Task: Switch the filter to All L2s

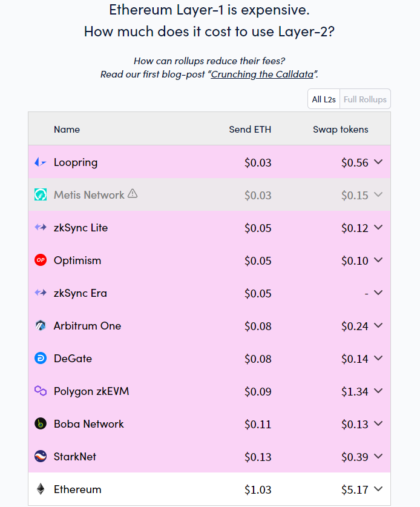Action: tap(324, 99)
